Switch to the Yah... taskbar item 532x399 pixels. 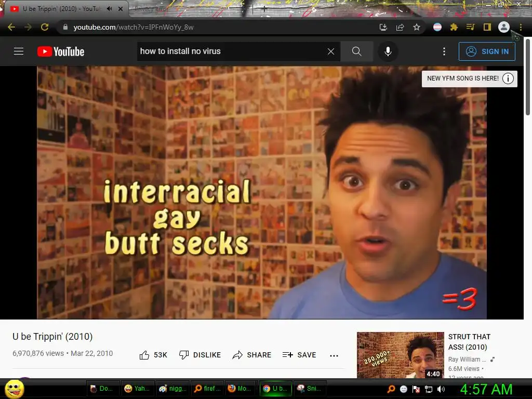[x=137, y=389]
